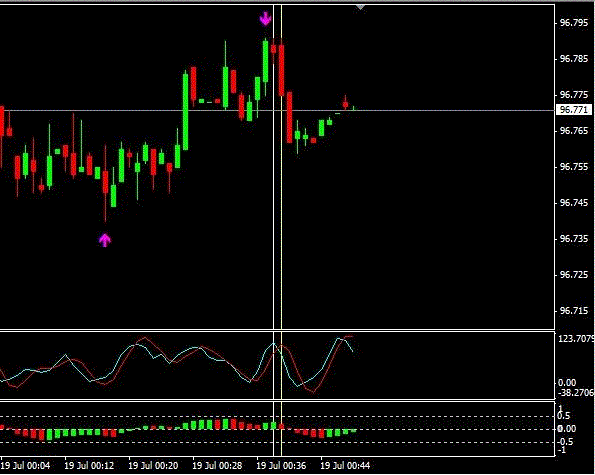595x475 pixels.
Task: Click the 19 Jul 00:28 time label
Action: pos(217,466)
